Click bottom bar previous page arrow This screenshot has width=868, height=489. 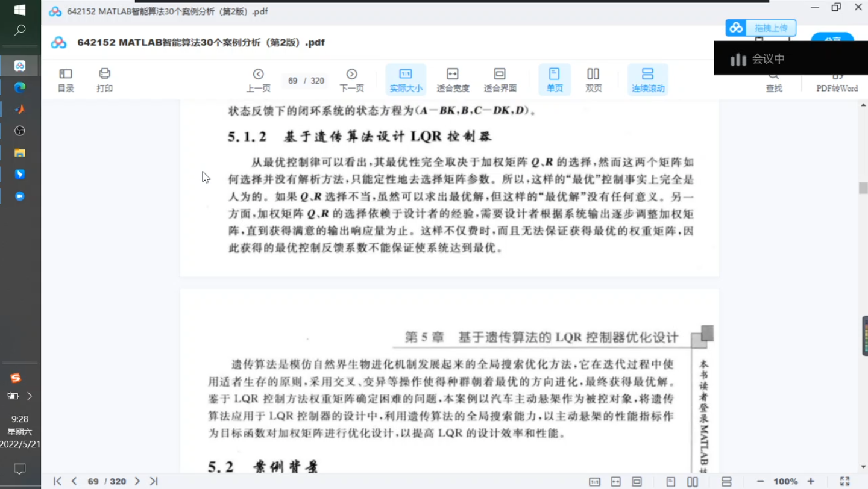coord(74,481)
